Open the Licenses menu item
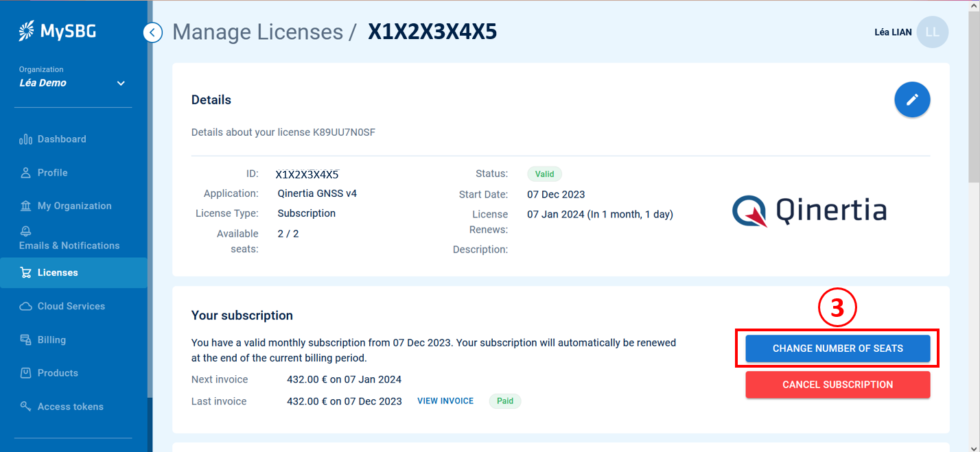Viewport: 980px width, 452px height. (x=58, y=273)
